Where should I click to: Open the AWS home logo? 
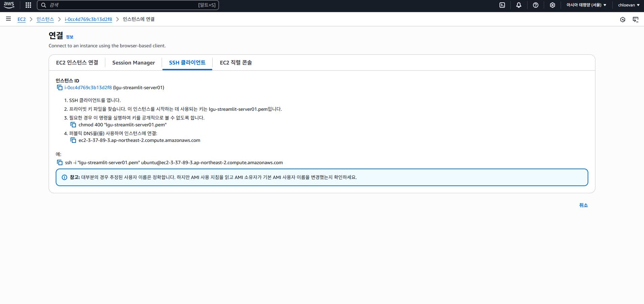pyautogui.click(x=9, y=5)
